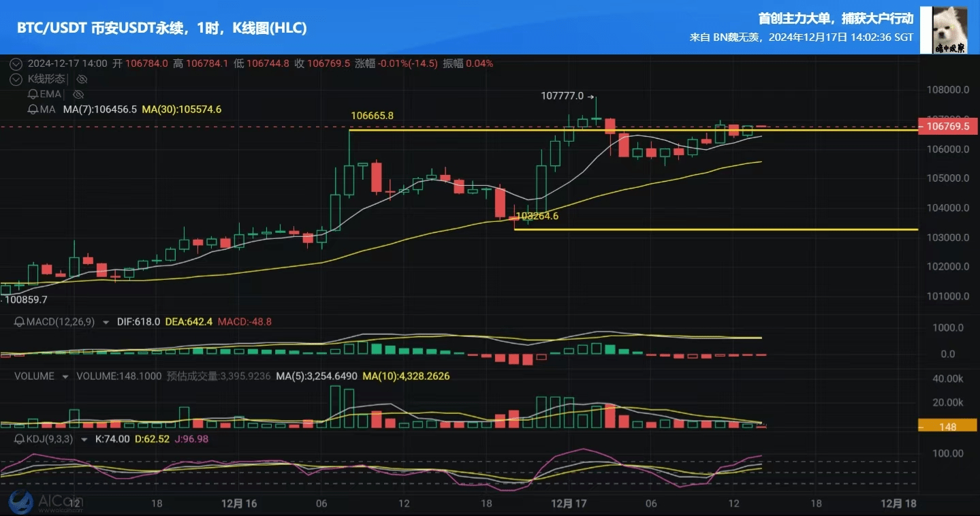Screen dimensions: 980x516
Task: Click the 103000.0 price axis label
Action: 947,238
